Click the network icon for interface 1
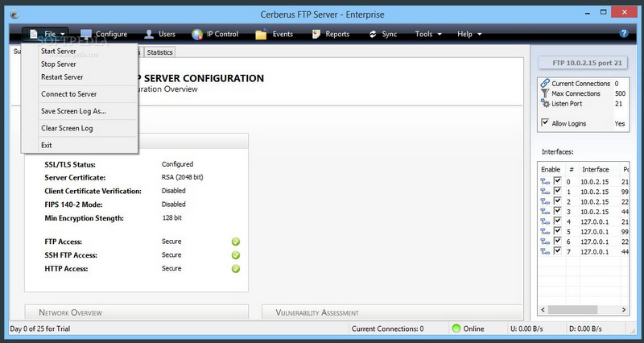This screenshot has width=644, height=343. click(545, 192)
